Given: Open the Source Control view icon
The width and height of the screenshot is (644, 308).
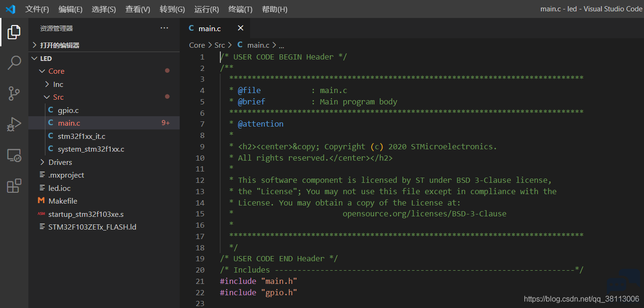Looking at the screenshot, I should tap(14, 93).
